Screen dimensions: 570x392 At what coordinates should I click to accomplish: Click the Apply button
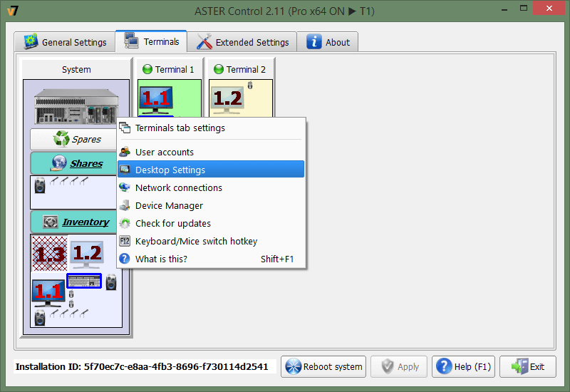point(399,366)
